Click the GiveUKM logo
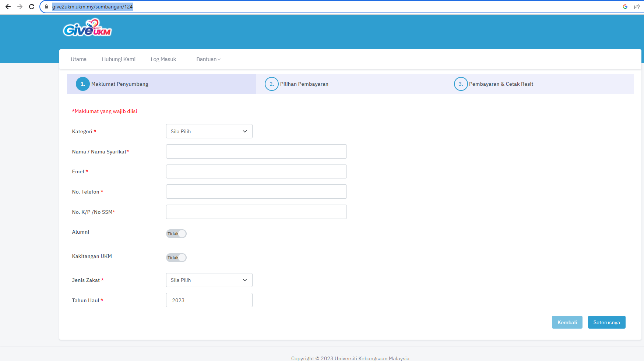The height and width of the screenshot is (361, 644). (x=87, y=28)
